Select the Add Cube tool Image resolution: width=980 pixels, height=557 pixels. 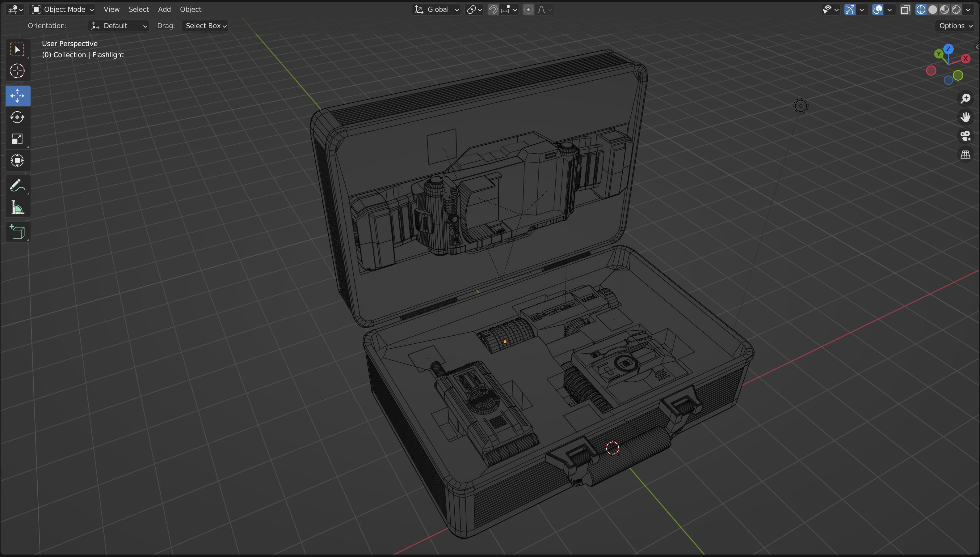click(x=18, y=232)
